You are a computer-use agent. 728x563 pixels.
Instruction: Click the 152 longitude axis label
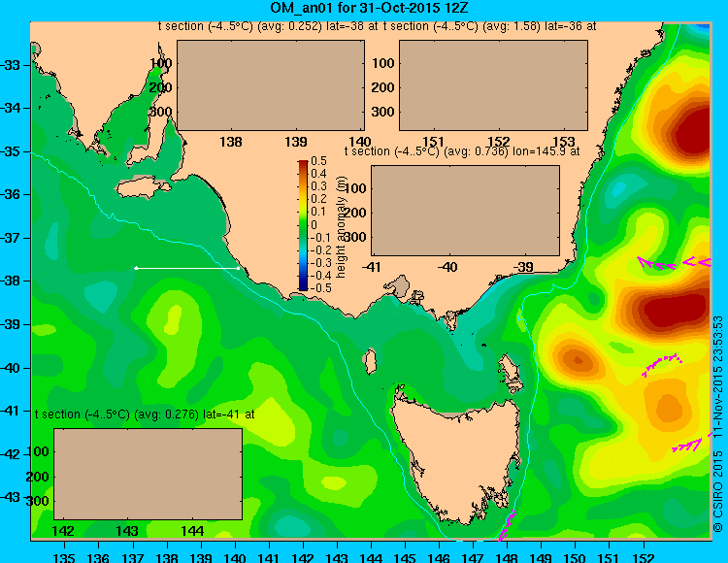643,557
